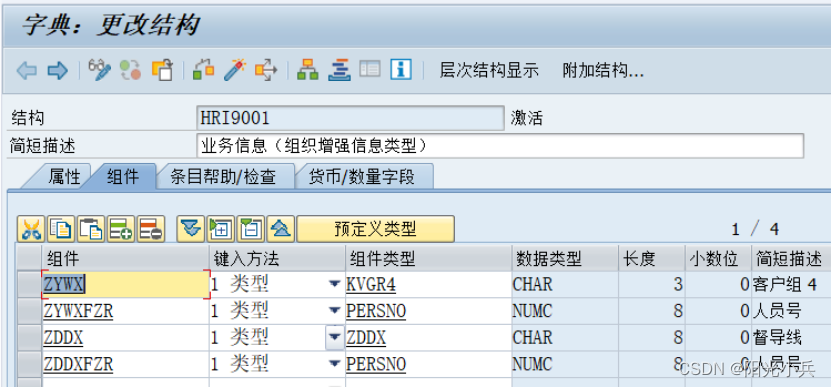Click the expand include icon with plus
831x387 pixels.
pos(220,229)
